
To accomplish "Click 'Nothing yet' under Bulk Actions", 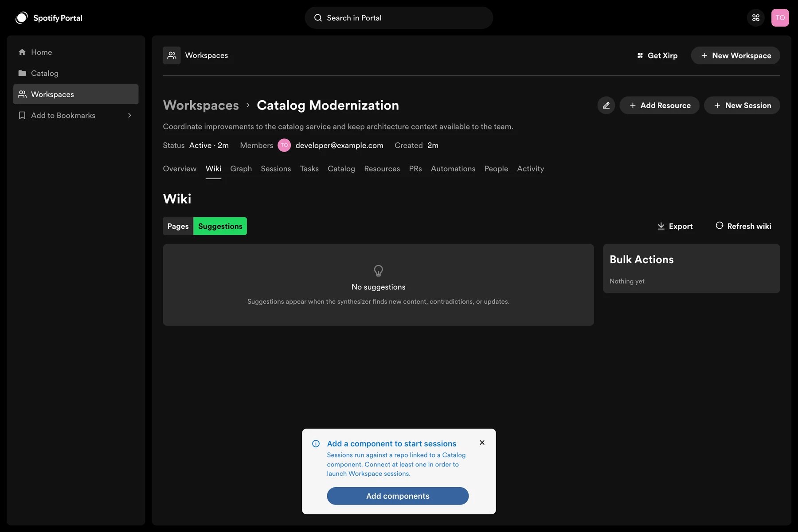I will tap(627, 282).
